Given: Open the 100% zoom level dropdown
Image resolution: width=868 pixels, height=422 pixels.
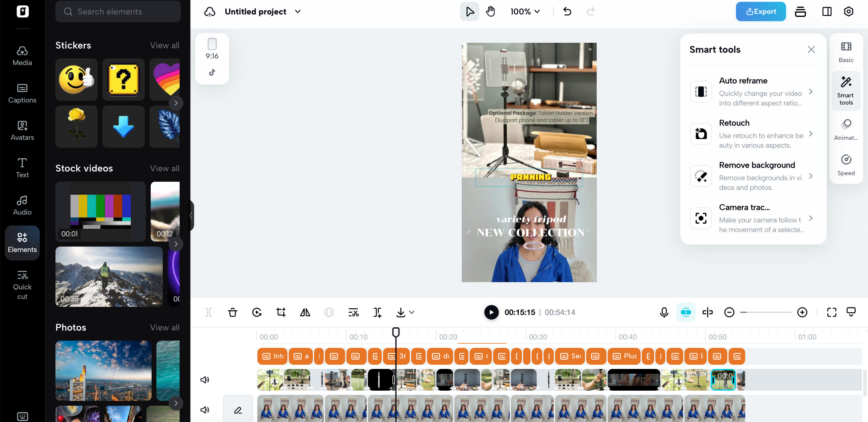Looking at the screenshot, I should click(x=525, y=11).
